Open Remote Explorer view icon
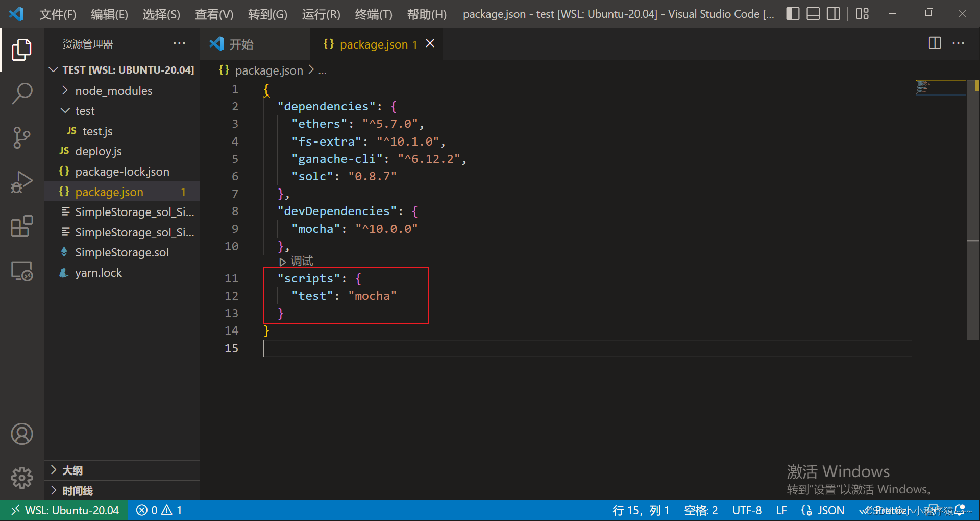 coord(21,271)
